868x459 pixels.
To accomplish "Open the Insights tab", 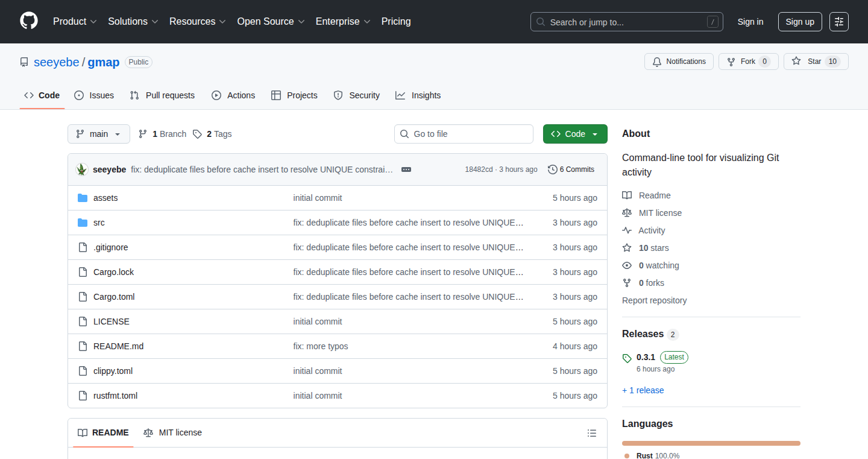I will tap(418, 95).
